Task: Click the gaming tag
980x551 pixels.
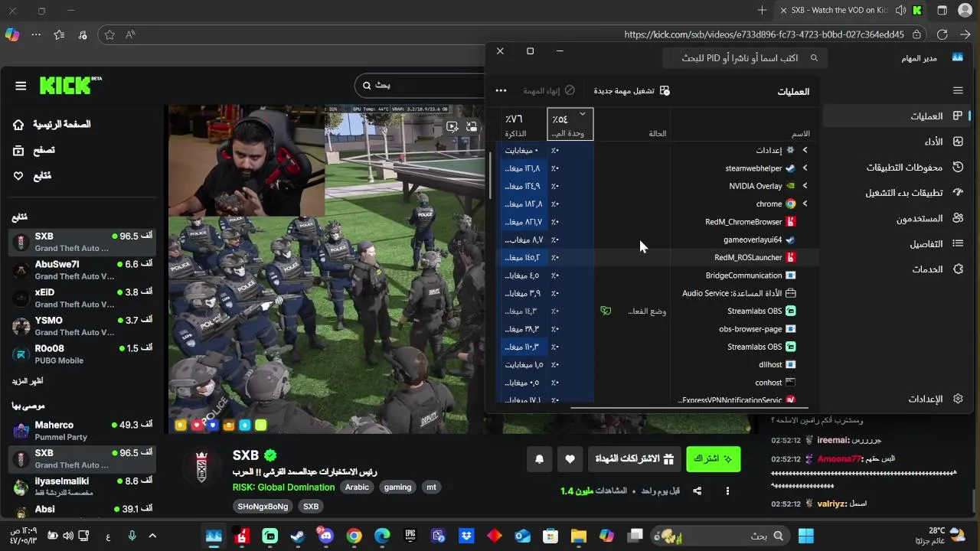Action: click(397, 487)
